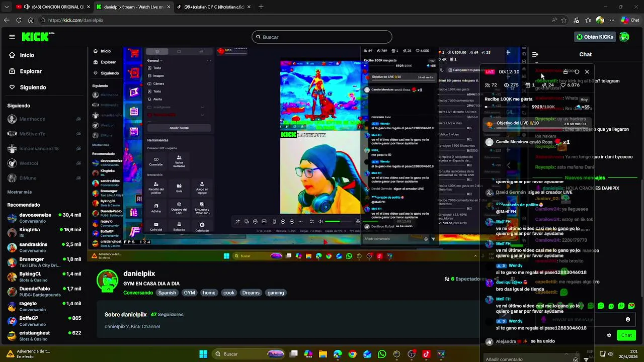Open the General panel three-dots menu
Screen dimensions: 644x362
pyautogui.click(x=209, y=60)
